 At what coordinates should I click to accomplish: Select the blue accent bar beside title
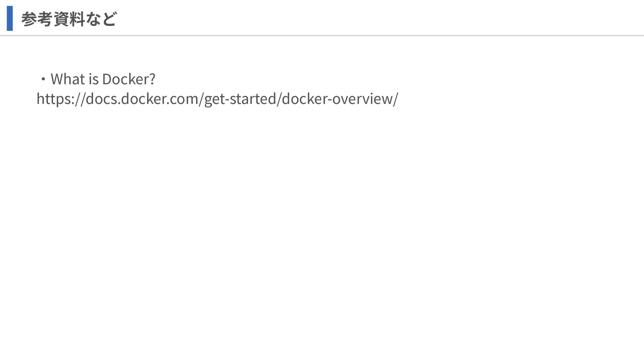[x=10, y=18]
